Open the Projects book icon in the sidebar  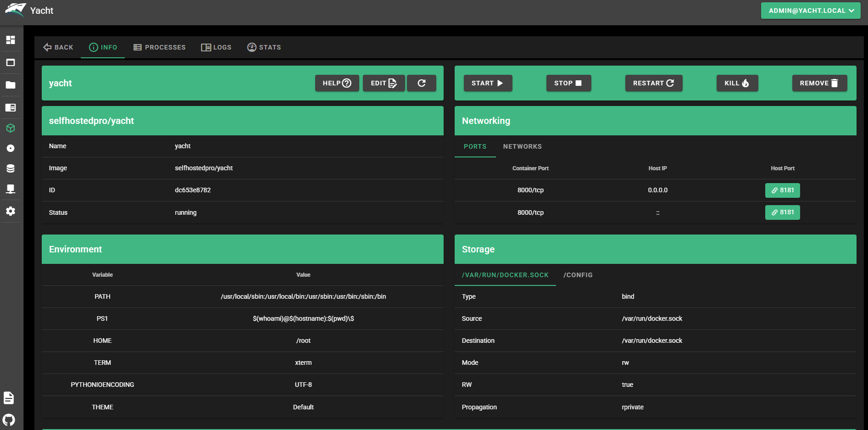11,107
